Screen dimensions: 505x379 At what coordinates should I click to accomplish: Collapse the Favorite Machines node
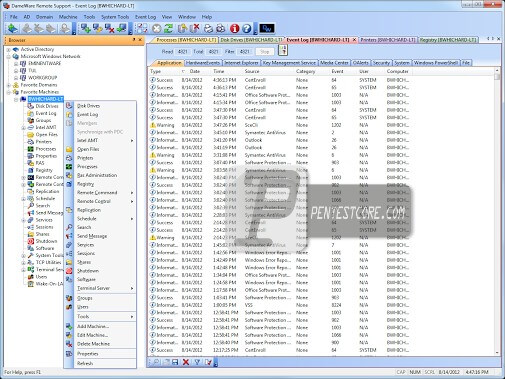[x=8, y=92]
